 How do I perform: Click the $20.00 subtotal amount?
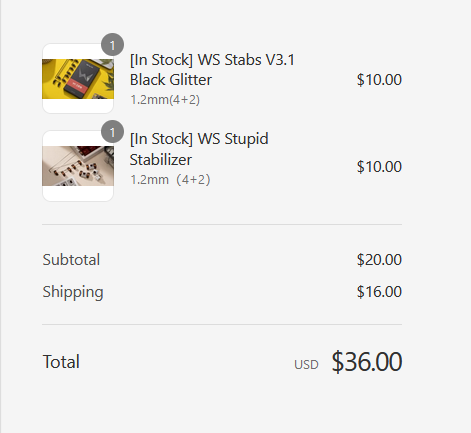click(379, 260)
